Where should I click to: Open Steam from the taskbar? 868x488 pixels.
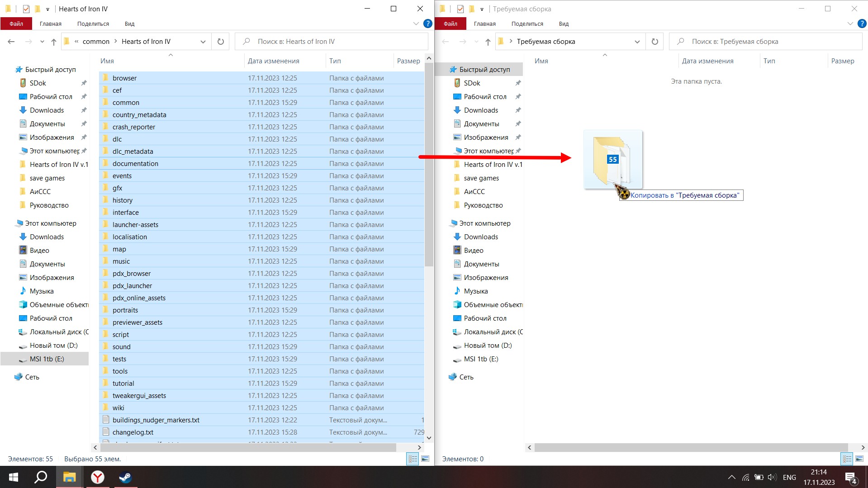[125, 477]
